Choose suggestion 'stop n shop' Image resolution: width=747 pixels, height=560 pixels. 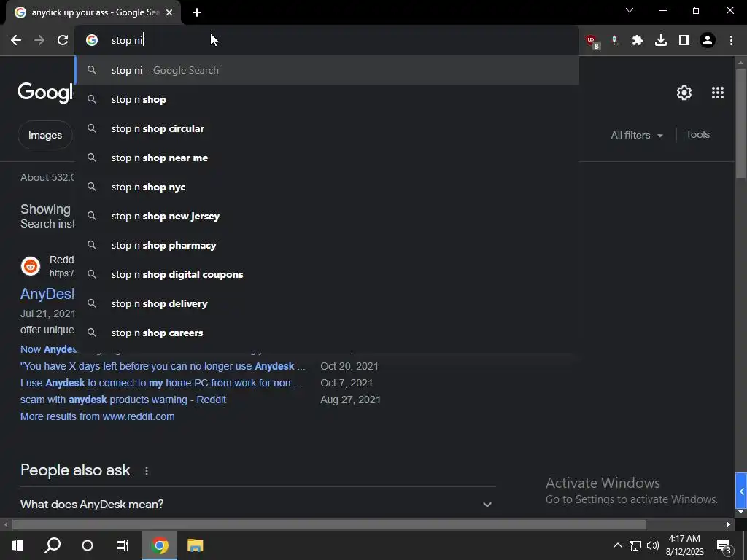point(327,99)
